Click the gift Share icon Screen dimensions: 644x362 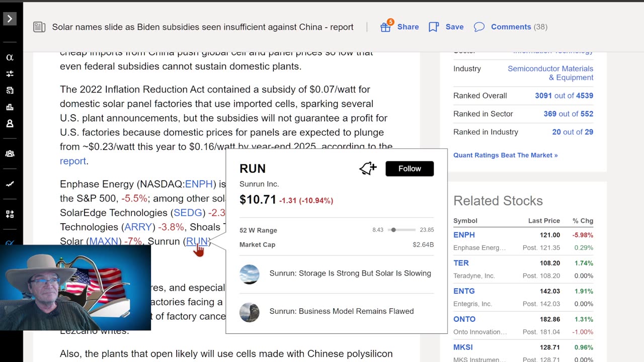pyautogui.click(x=386, y=26)
